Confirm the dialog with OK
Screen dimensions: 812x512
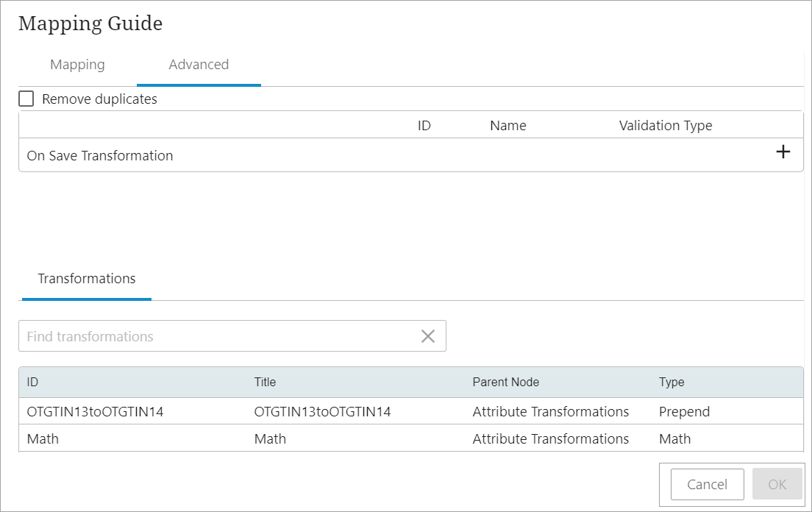(x=777, y=484)
